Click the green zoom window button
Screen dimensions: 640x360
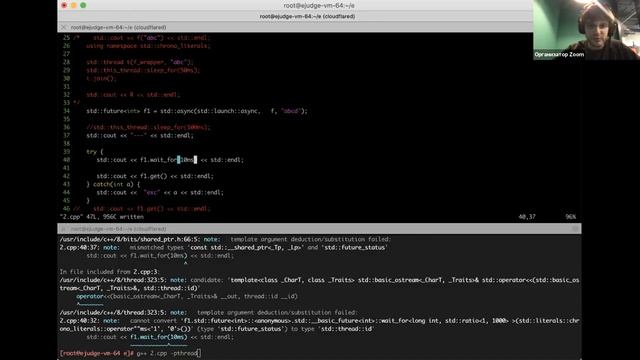tap(83, 5)
